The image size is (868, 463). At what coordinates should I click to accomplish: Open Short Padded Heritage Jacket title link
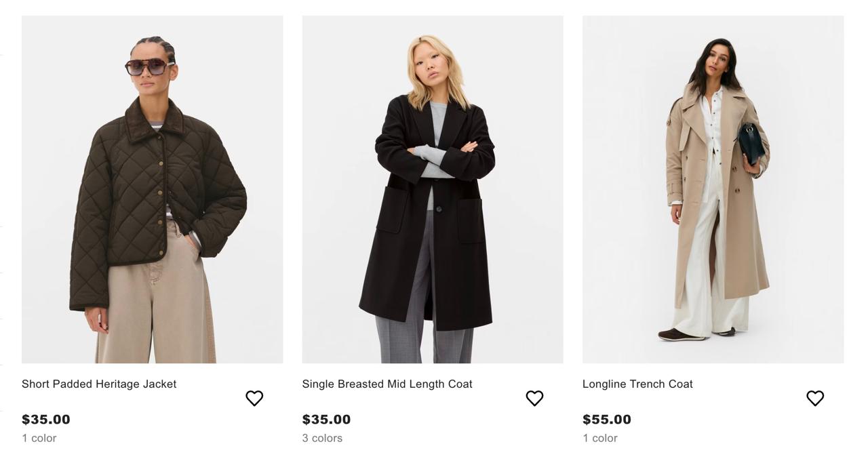click(x=99, y=384)
